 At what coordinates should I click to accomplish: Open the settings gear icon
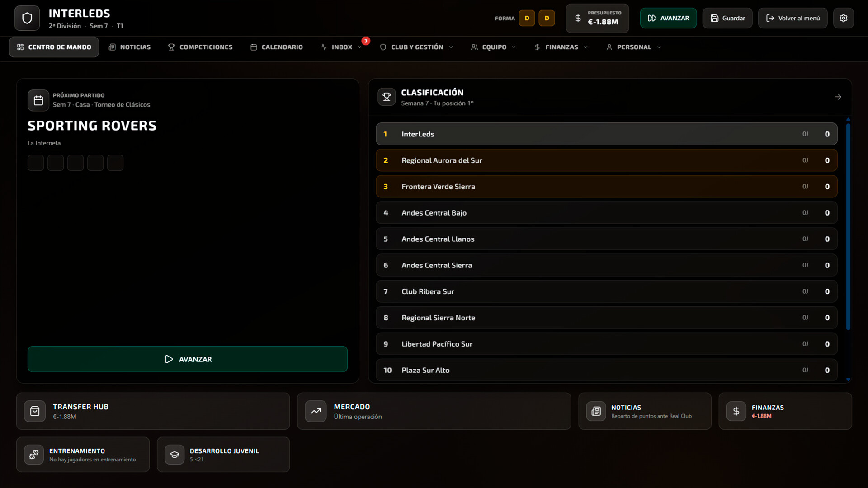pos(843,18)
